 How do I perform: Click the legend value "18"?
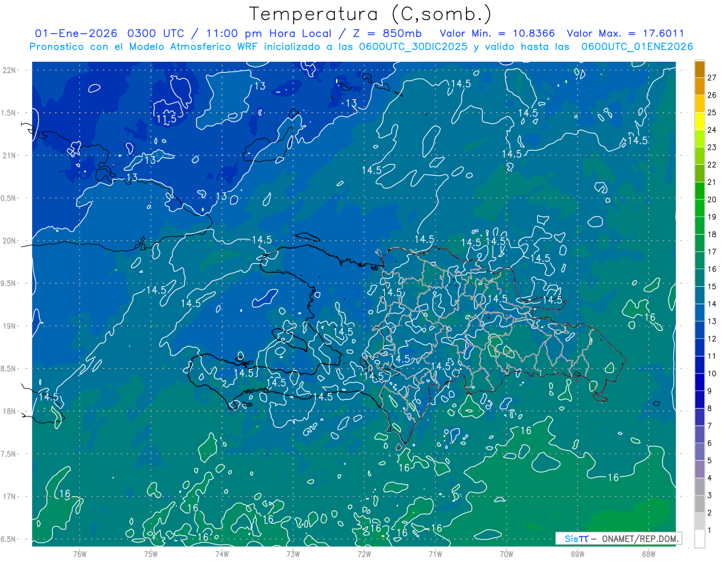pos(712,234)
